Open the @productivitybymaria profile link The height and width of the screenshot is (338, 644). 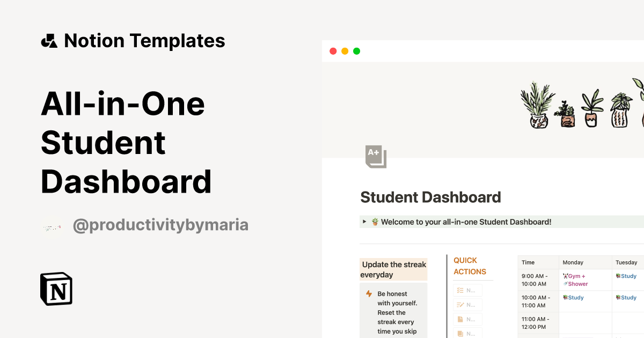pyautogui.click(x=161, y=225)
